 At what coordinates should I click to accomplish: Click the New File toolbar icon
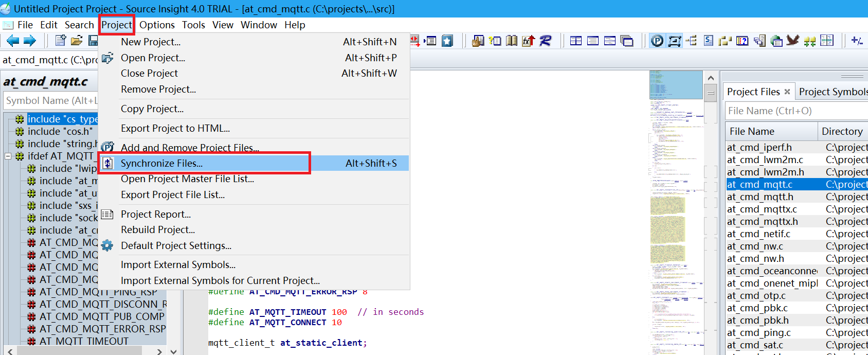61,41
